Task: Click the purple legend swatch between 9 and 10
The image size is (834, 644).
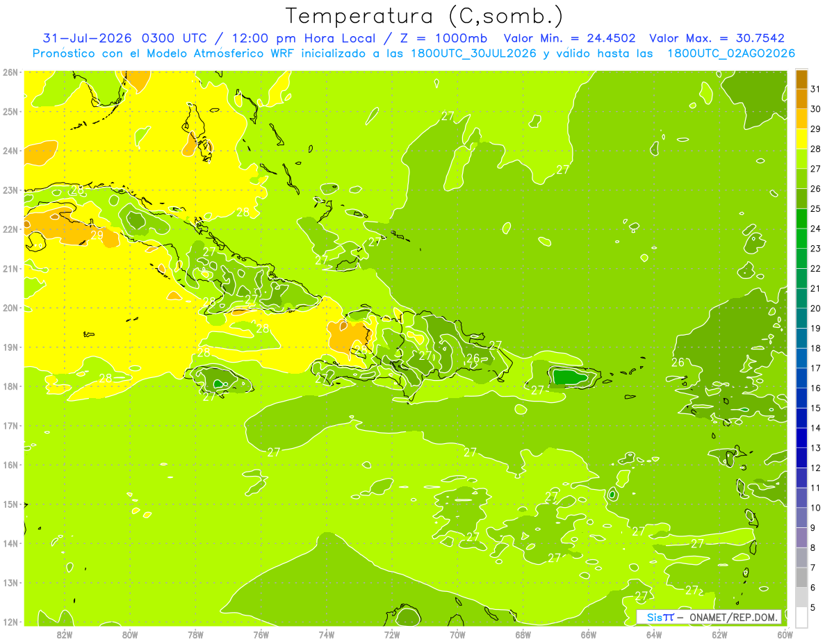Action: click(801, 518)
